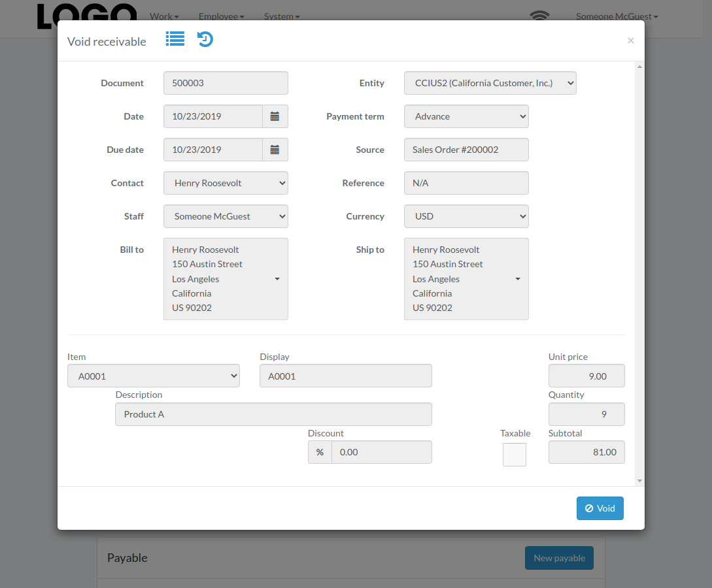
Task: Close the Void receivable dialog
Action: click(x=631, y=41)
